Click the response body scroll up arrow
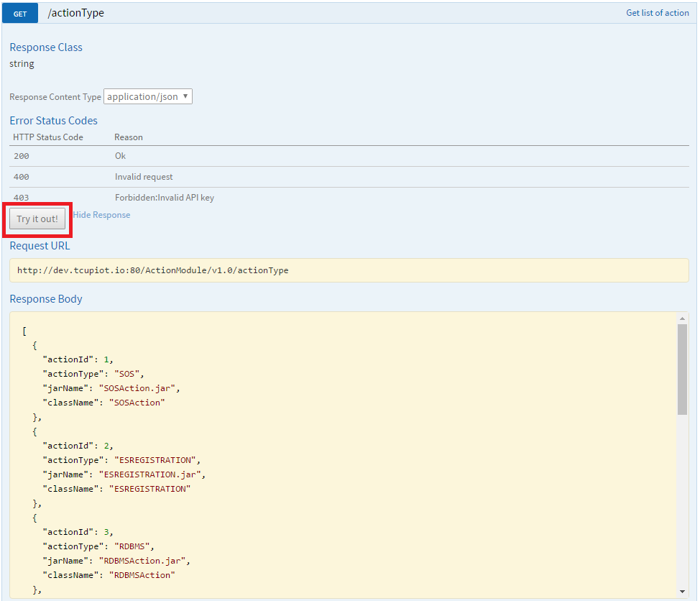This screenshot has height=601, width=700. (x=682, y=318)
